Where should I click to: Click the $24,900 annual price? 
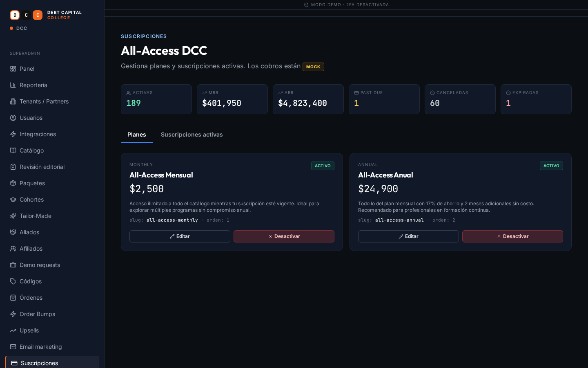point(378,189)
